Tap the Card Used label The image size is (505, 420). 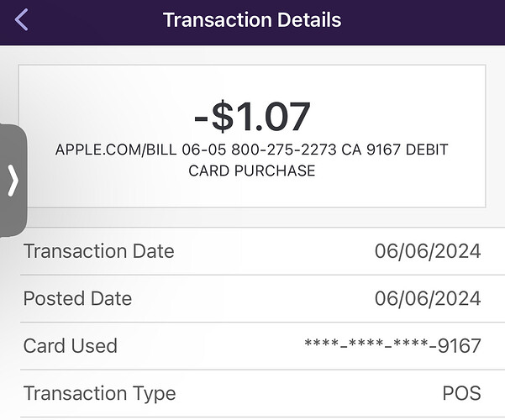coord(71,345)
